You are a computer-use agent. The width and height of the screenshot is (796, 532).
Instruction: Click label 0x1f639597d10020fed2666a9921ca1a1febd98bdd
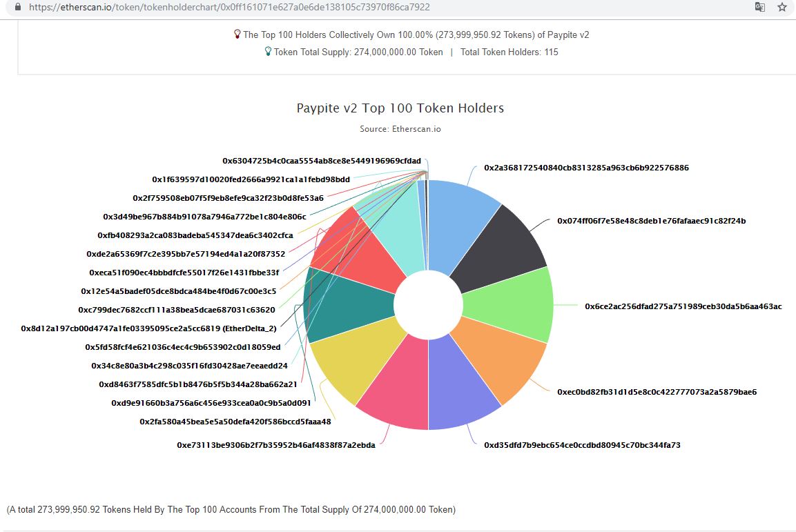(251, 179)
